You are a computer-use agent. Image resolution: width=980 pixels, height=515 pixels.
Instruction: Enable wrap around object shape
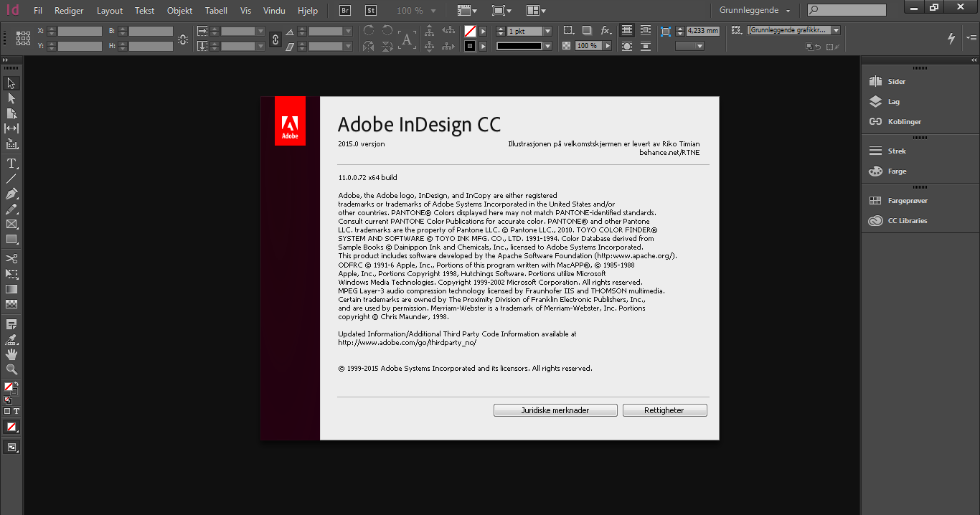point(626,46)
